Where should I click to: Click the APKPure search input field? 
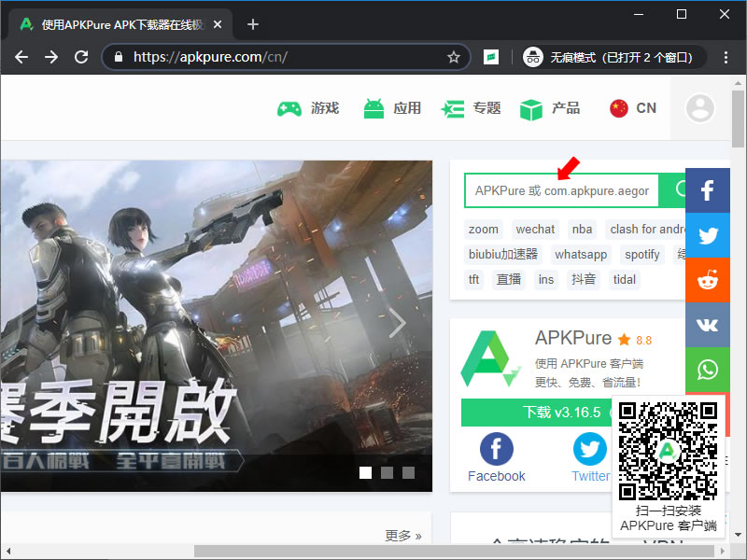pos(562,190)
